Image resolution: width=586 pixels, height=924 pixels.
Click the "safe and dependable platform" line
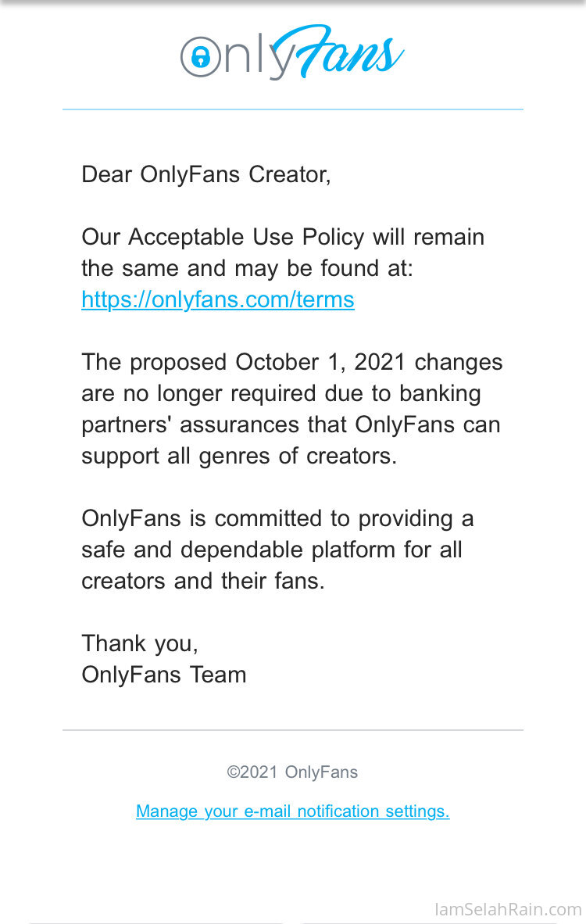(272, 550)
